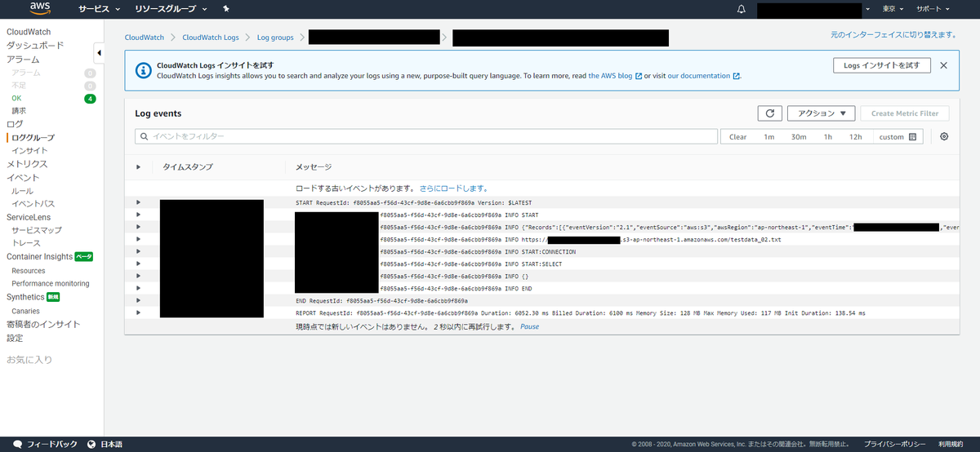The image size is (980, 452).
Task: Open インサイト in sidebar
Action: click(29, 151)
